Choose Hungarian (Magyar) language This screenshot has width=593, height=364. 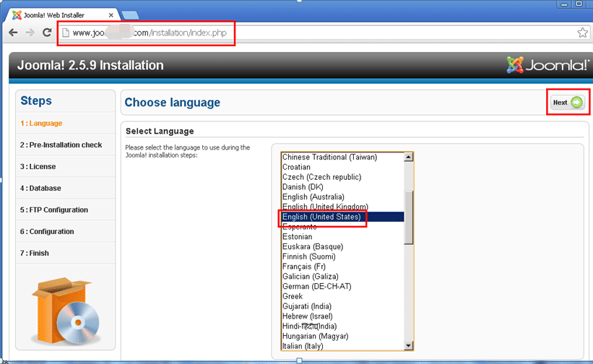342,336
